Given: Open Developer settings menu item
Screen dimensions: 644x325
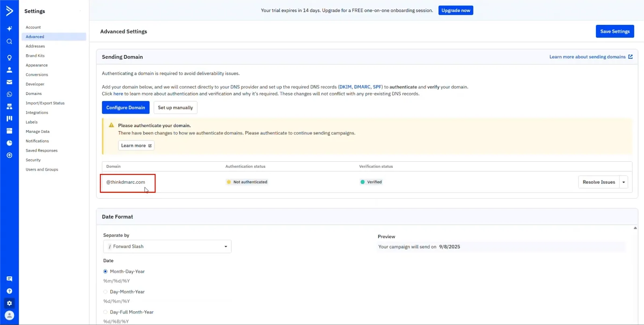Looking at the screenshot, I should point(35,84).
